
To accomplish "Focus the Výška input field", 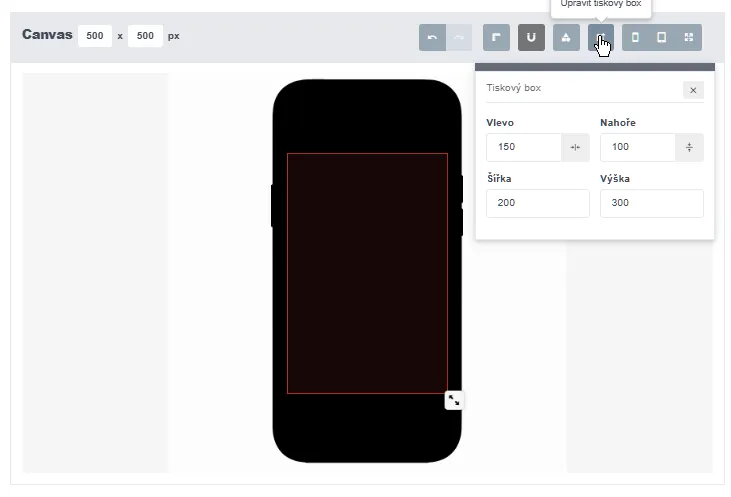I will (652, 203).
